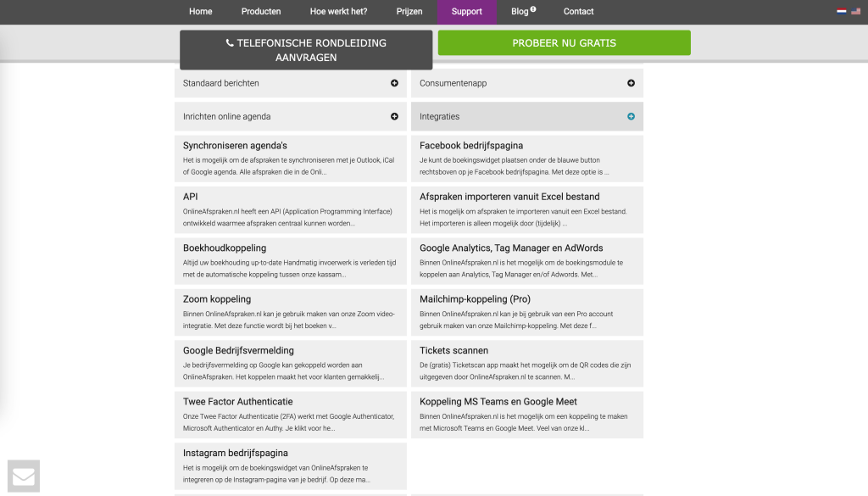
Task: Read the Twee Factor Authenticatie article
Action: [237, 402]
